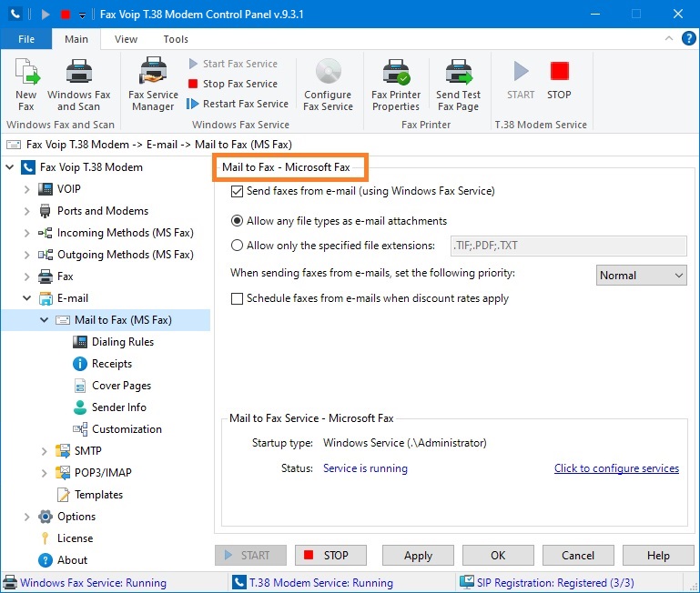This screenshot has height=593, width=700.
Task: Click Send Test Fax Page
Action: pyautogui.click(x=459, y=85)
